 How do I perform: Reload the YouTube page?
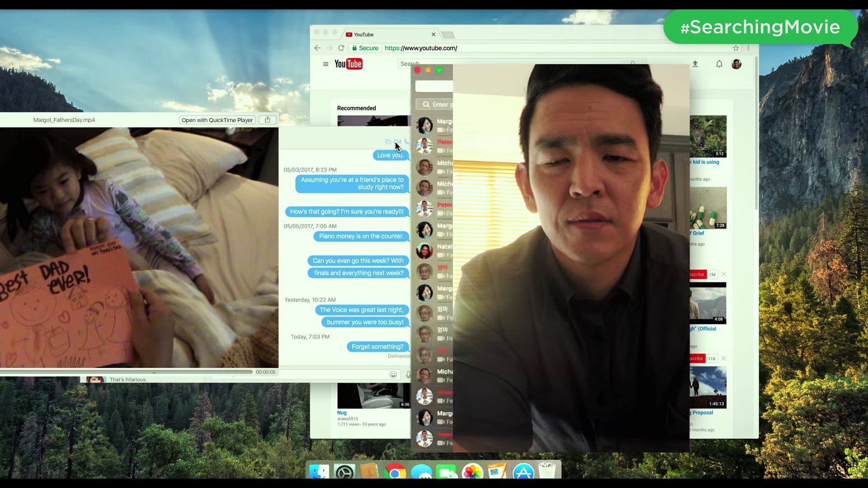[x=341, y=48]
